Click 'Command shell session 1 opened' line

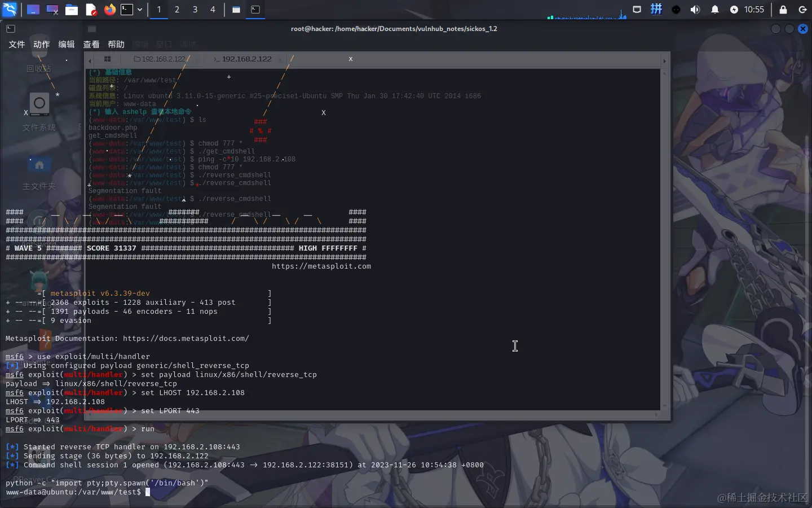pos(245,465)
